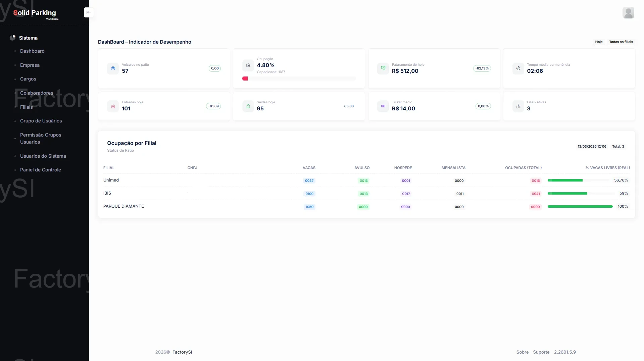
Task: Click Unimed's green free-spots bar
Action: (x=565, y=180)
